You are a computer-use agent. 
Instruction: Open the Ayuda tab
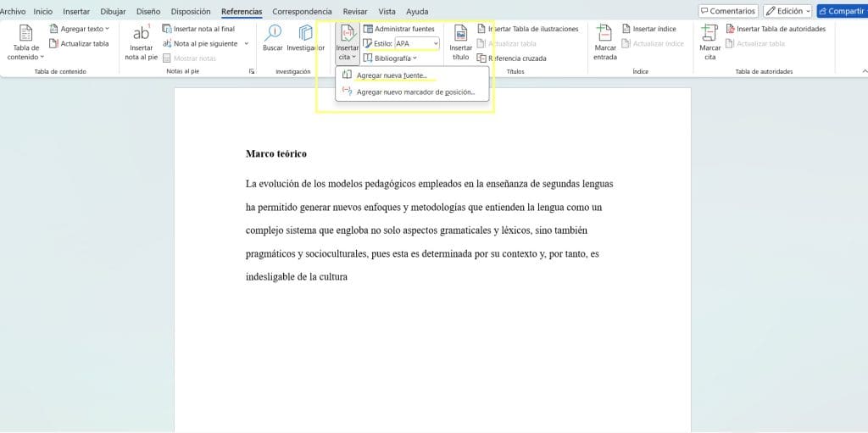click(x=417, y=11)
